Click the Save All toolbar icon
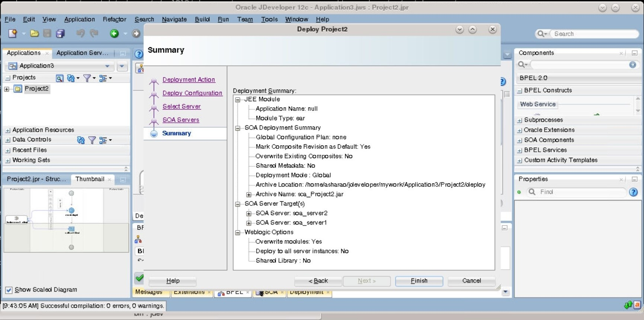644x320 pixels. (x=60, y=33)
